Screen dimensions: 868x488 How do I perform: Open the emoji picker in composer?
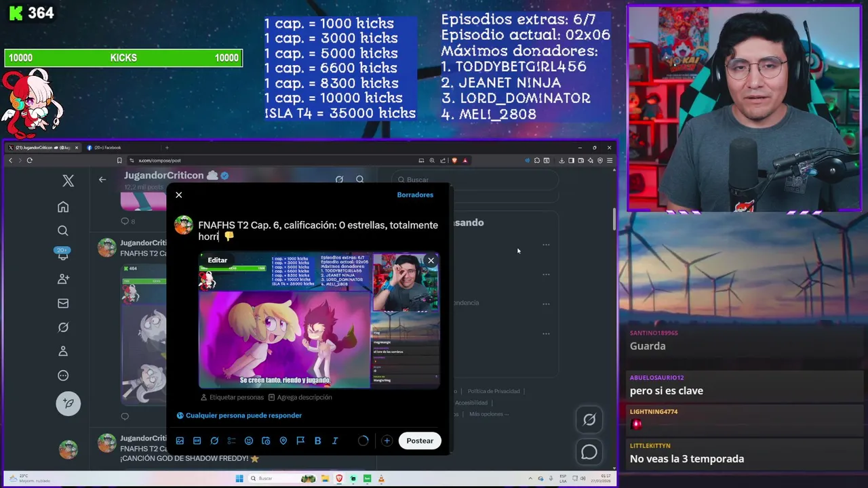coord(249,441)
